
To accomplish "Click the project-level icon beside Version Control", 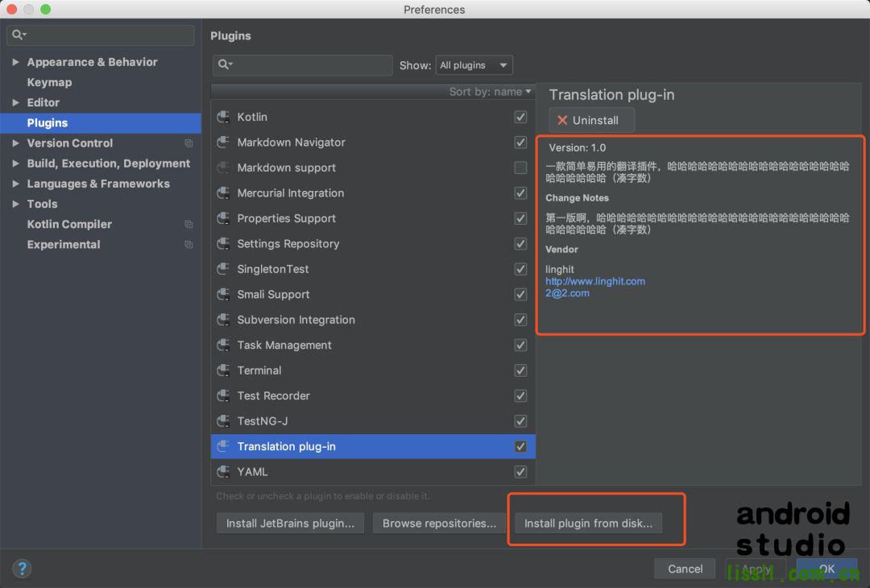I will point(188,143).
